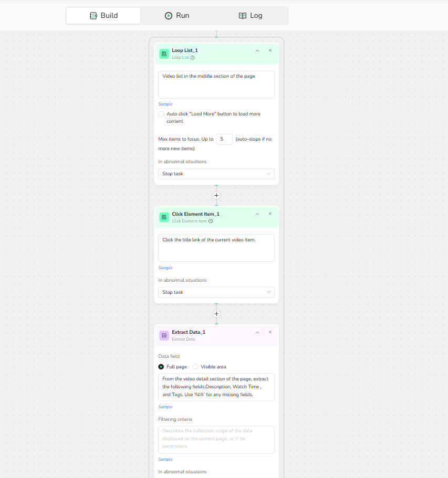Viewport: 448px width, 478px height.
Task: Remove the Loop List_1 node with X icon
Action: (x=270, y=50)
